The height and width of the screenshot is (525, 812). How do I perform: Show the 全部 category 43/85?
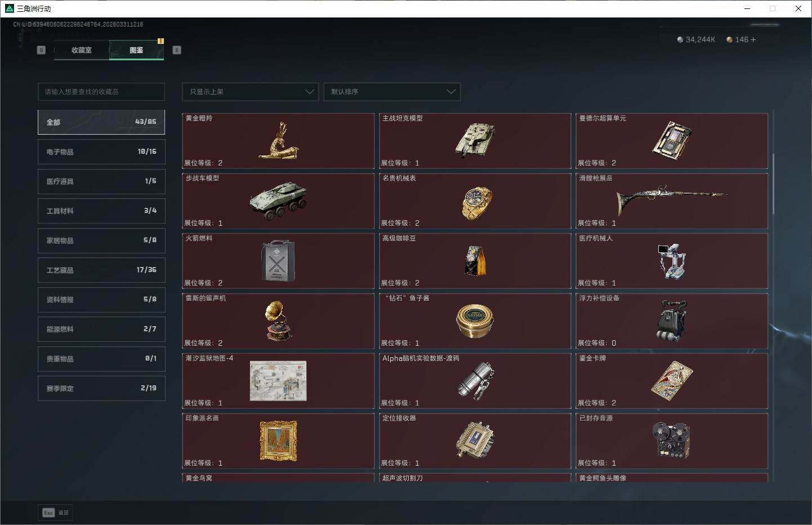coord(101,122)
